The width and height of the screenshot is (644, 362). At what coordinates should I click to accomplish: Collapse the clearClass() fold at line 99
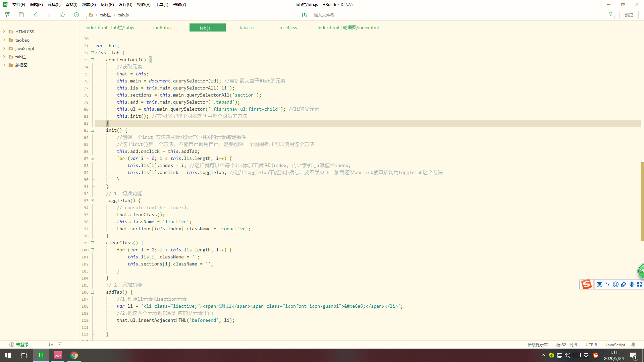92,243
